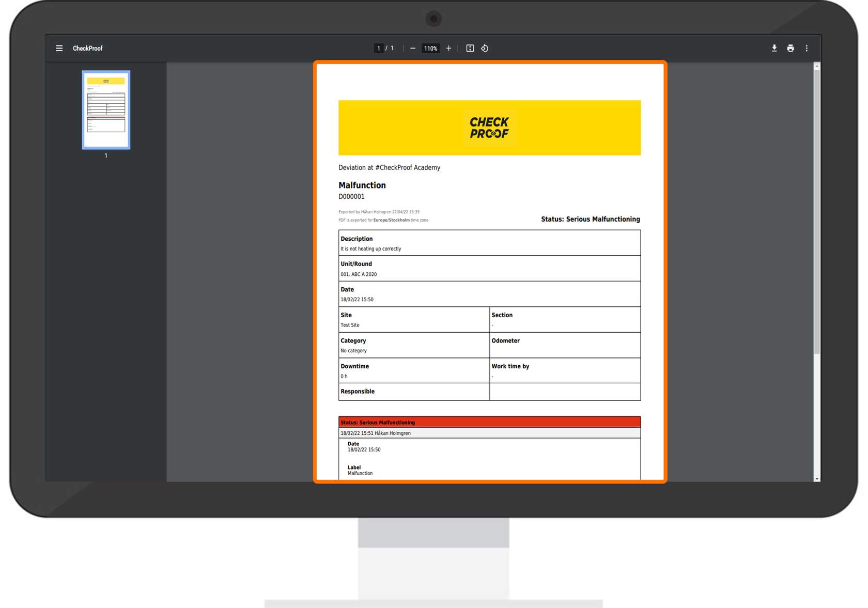Click the zoom in plus icon
The image size is (868, 608).
pos(448,48)
